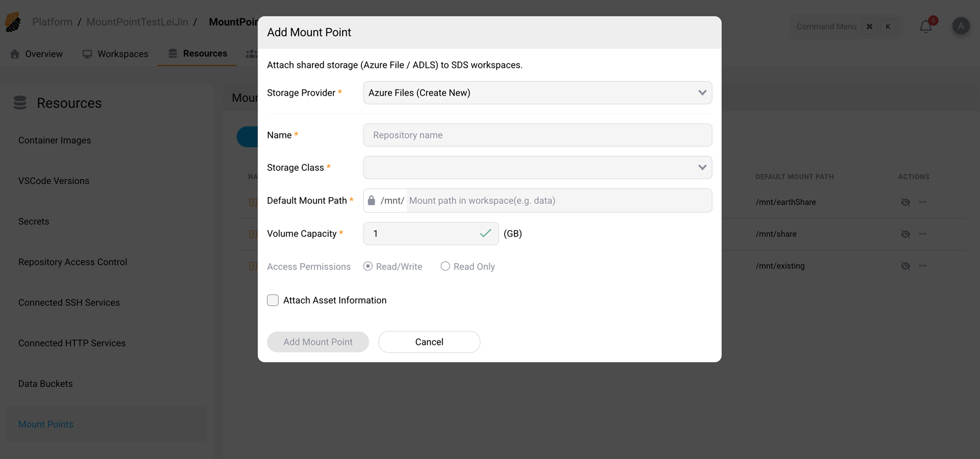This screenshot has width=980, height=459.
Task: Click the Actions column header
Action: tap(913, 177)
